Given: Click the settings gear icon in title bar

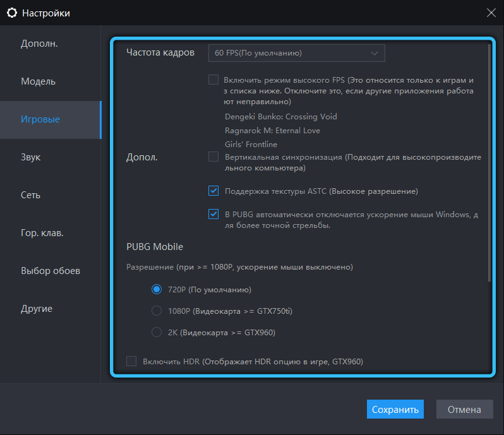Looking at the screenshot, I should (x=11, y=13).
